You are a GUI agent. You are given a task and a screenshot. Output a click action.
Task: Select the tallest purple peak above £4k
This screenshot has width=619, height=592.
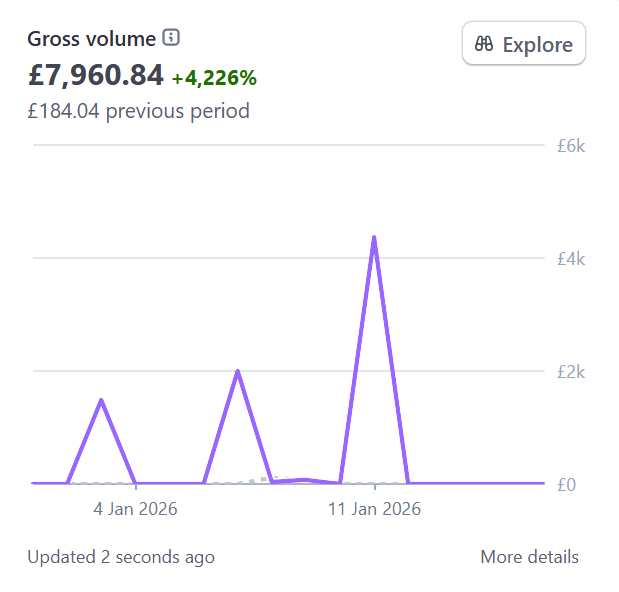coord(374,238)
